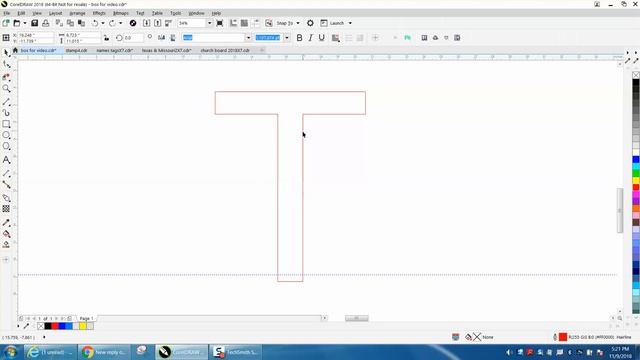Open the Tools menu
The width and height of the screenshot is (640, 360).
coord(176,13)
